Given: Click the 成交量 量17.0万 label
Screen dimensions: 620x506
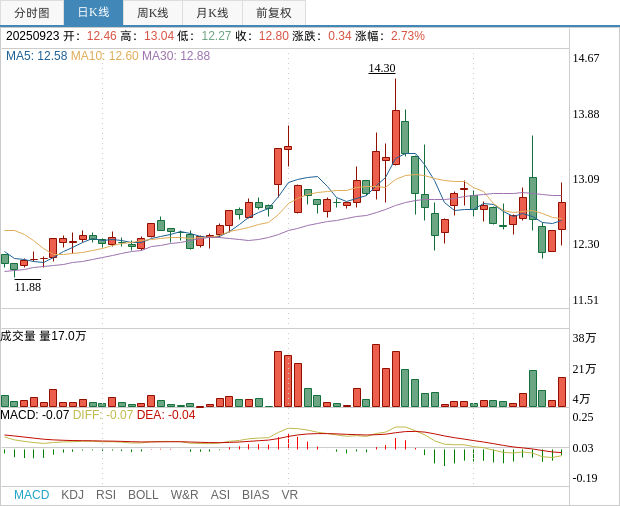Looking at the screenshot, I should click(x=43, y=336).
